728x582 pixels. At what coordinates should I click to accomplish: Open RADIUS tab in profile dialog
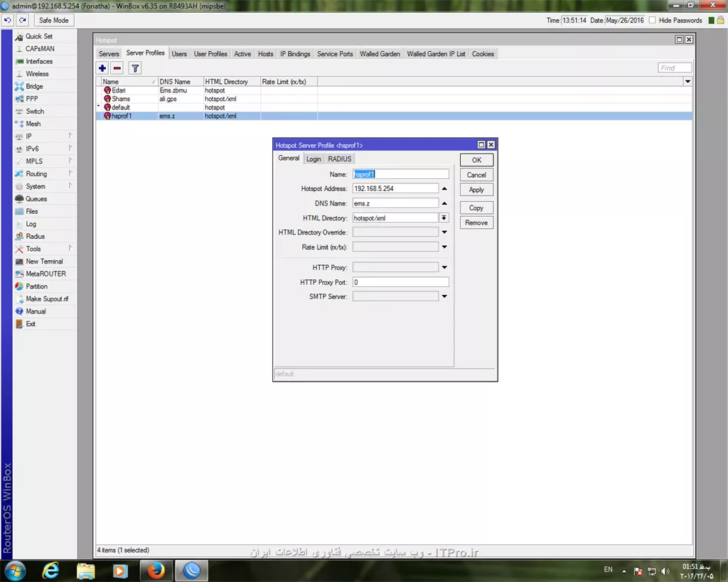coord(339,159)
